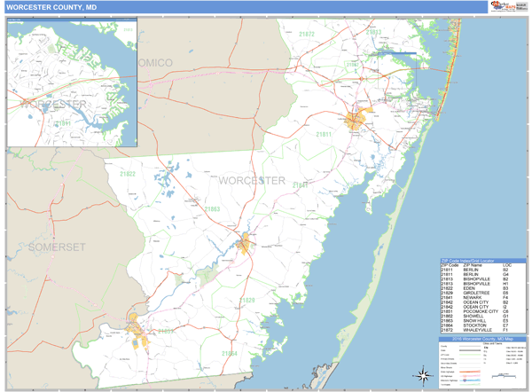This screenshot has width=532, height=392.
Task: Select the POCOMOKE CITY row in ZIP table
Action: click(483, 311)
